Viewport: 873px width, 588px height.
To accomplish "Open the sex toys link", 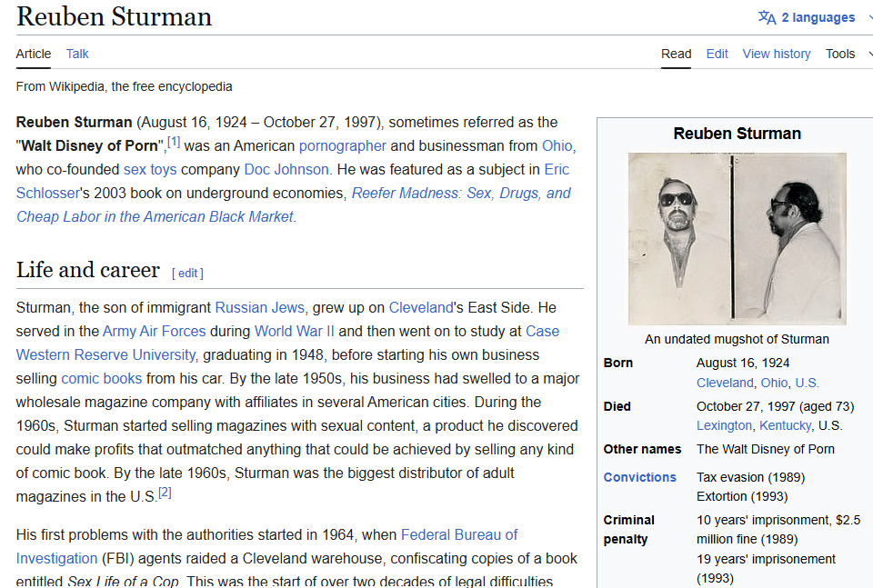I will click(150, 170).
